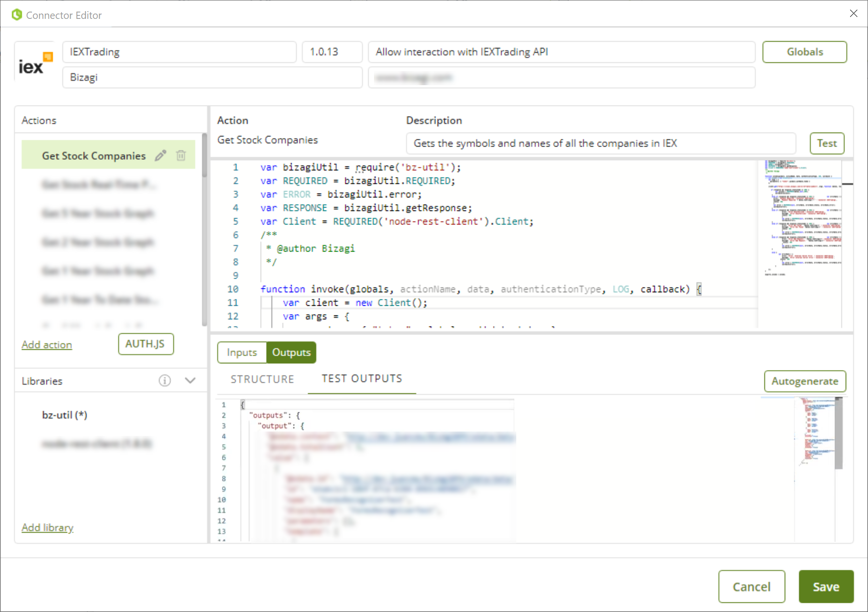The height and width of the screenshot is (612, 868).
Task: Click the Get Stock Companies action title
Action: 268,140
